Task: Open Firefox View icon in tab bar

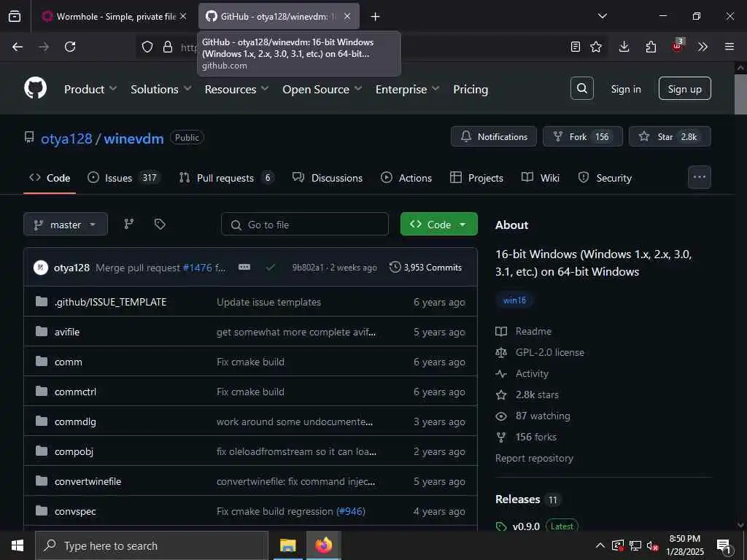Action: coord(15,17)
